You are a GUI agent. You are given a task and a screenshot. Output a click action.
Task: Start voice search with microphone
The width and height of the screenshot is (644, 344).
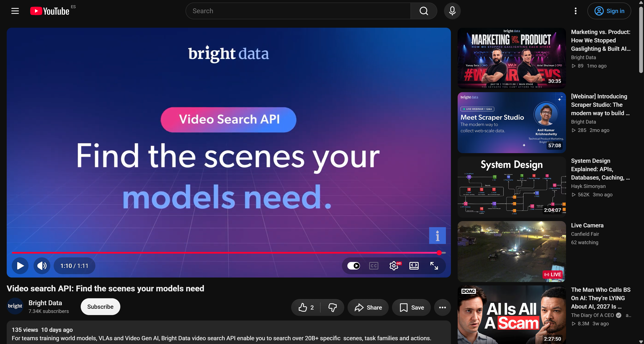pyautogui.click(x=452, y=11)
